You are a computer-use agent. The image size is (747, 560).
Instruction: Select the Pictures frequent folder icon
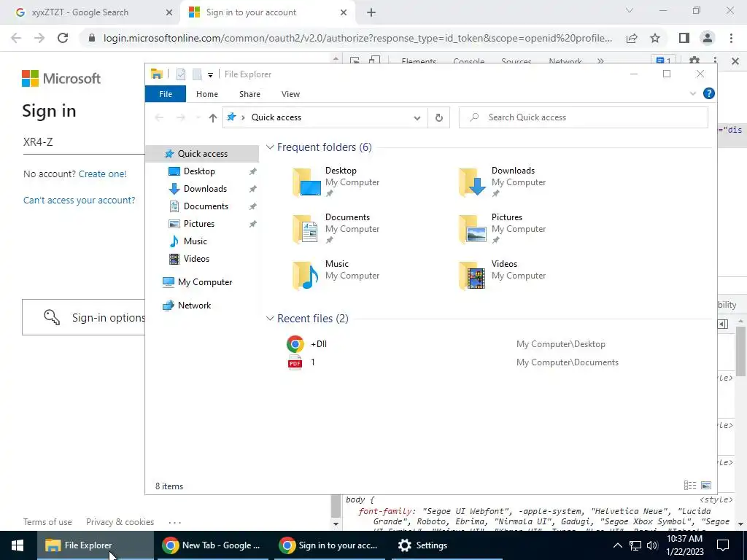tap(473, 229)
